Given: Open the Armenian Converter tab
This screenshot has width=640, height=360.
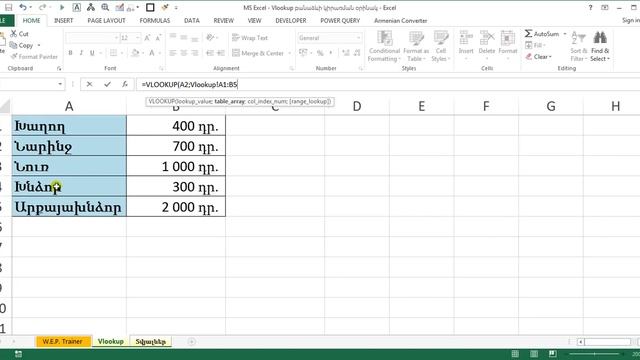Looking at the screenshot, I should 400,20.
